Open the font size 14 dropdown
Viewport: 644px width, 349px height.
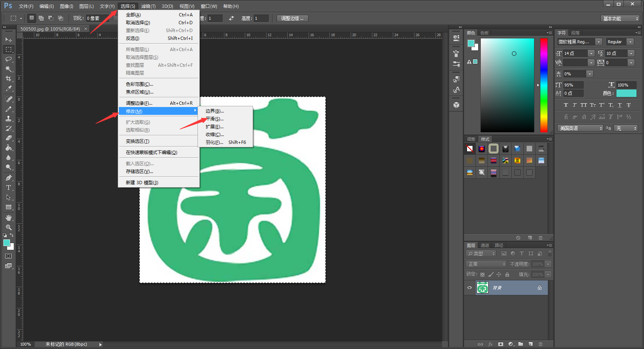tap(591, 53)
